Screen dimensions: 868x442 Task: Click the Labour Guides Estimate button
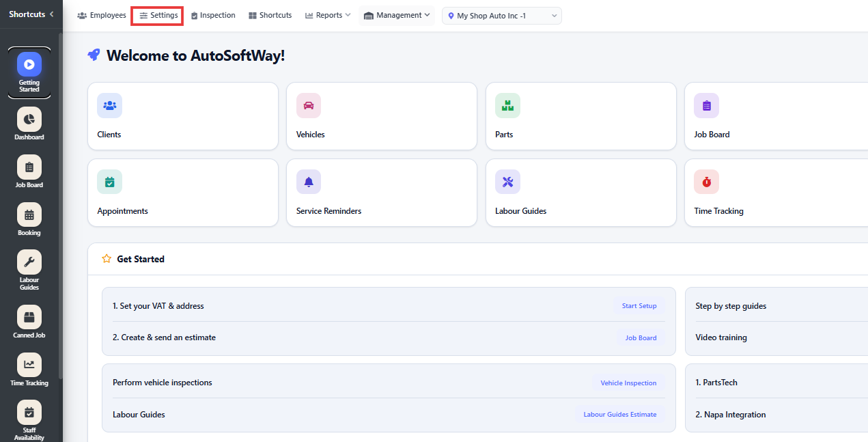tap(620, 414)
